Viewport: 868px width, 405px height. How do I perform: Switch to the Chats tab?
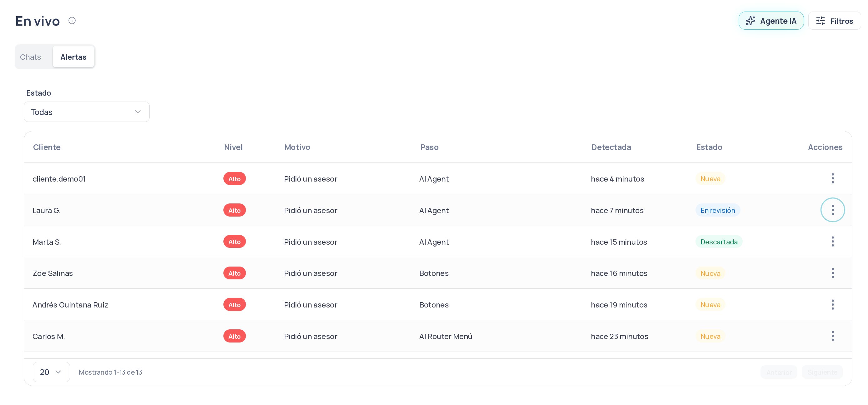[30, 57]
